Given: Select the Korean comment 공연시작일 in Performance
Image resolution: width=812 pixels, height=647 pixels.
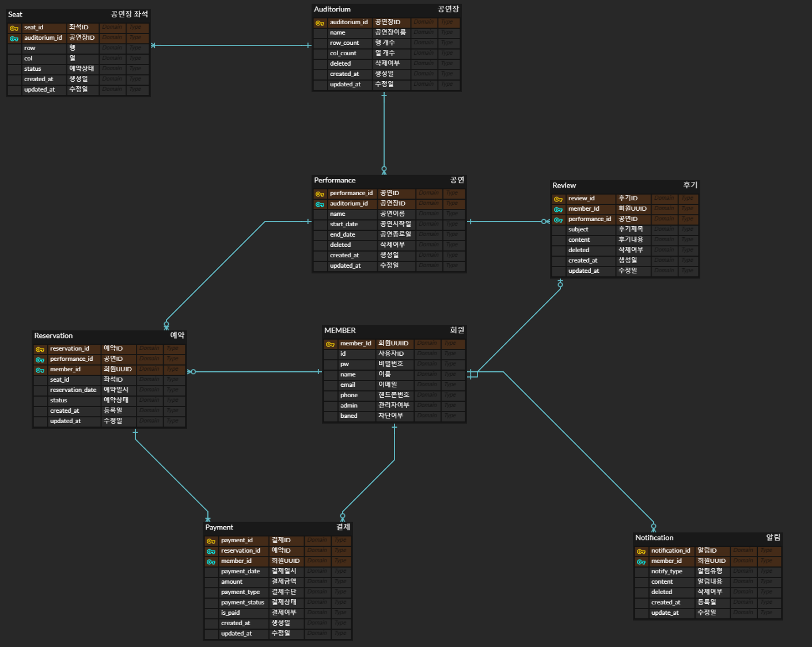Looking at the screenshot, I should (x=396, y=224).
